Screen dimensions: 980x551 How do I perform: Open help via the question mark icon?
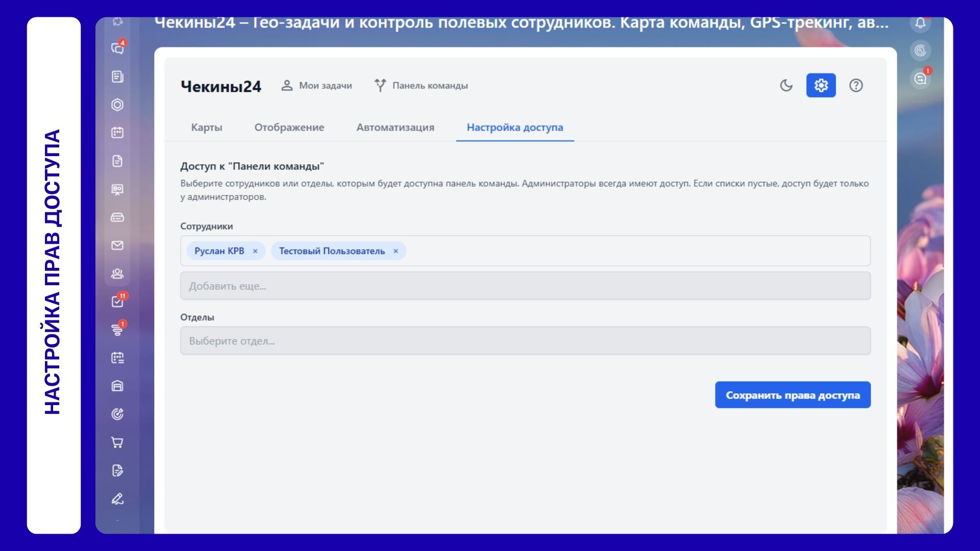pyautogui.click(x=856, y=85)
